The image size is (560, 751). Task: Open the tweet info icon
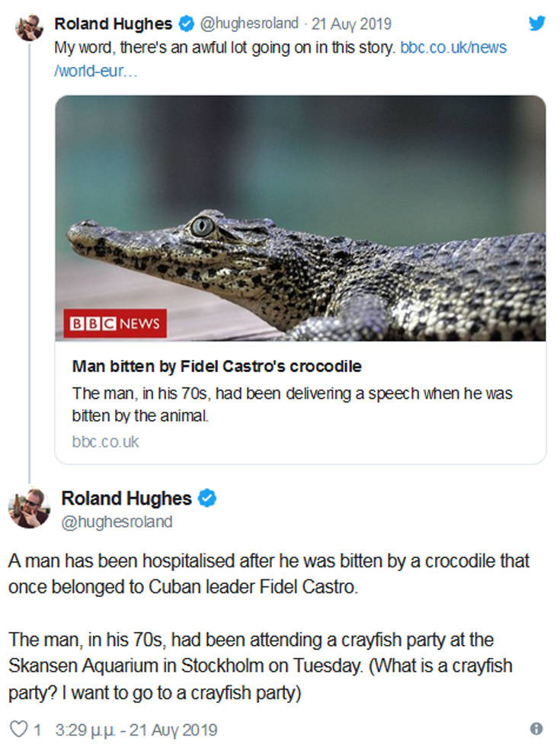pyautogui.click(x=536, y=729)
